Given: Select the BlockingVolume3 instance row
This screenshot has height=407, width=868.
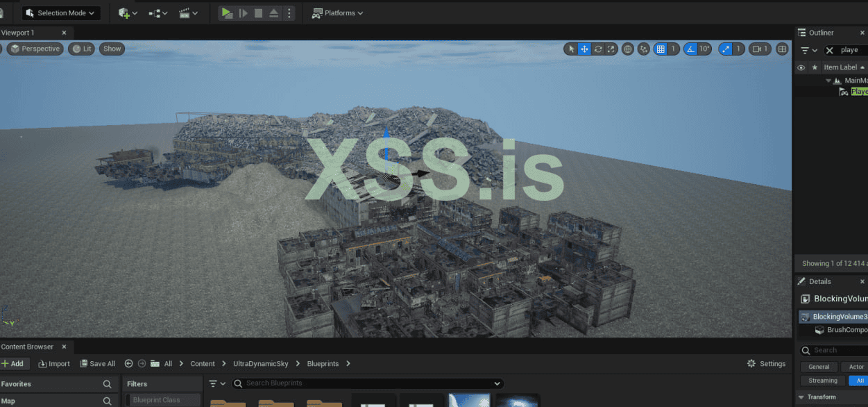Looking at the screenshot, I should (833, 316).
